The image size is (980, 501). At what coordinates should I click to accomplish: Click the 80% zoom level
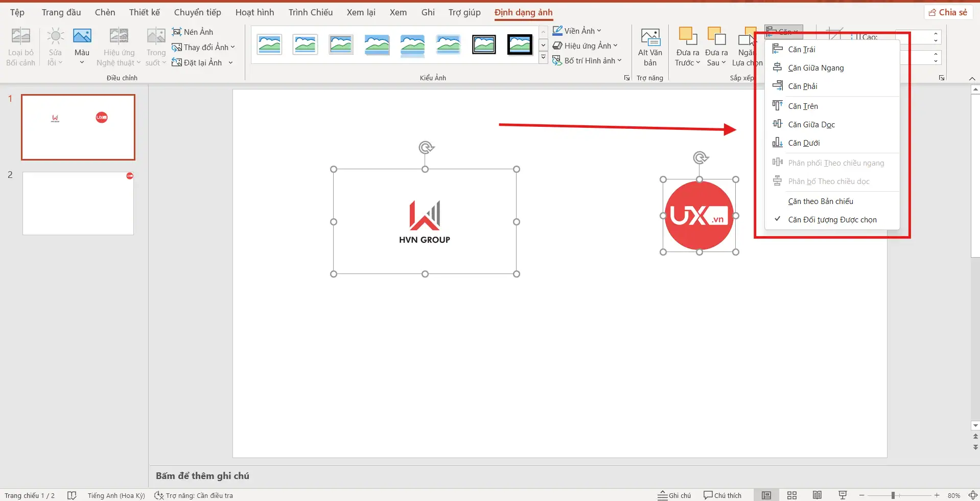coord(954,495)
